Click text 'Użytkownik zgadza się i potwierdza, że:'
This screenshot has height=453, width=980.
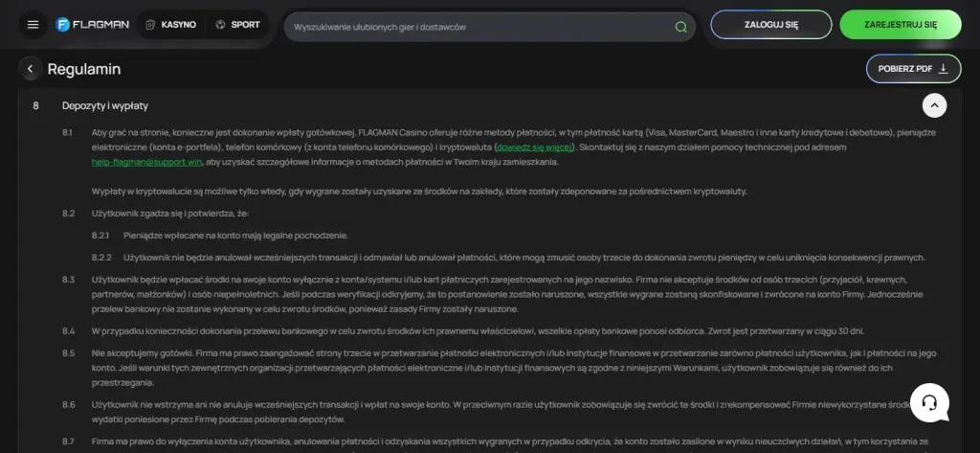tap(170, 214)
